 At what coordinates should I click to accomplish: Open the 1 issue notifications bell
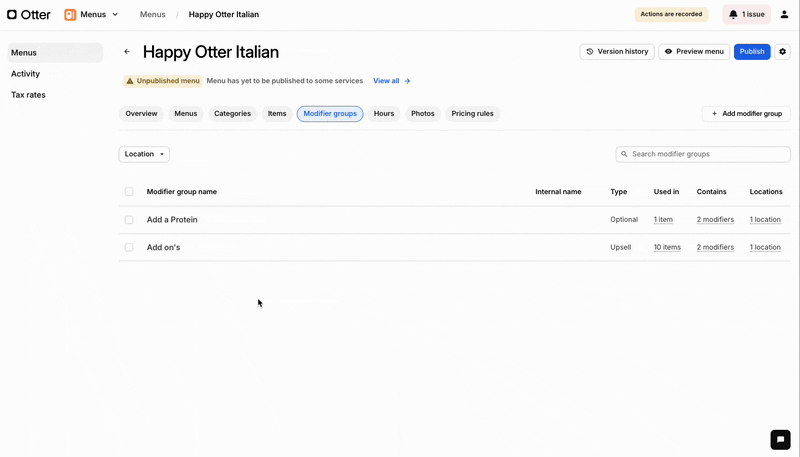point(746,14)
